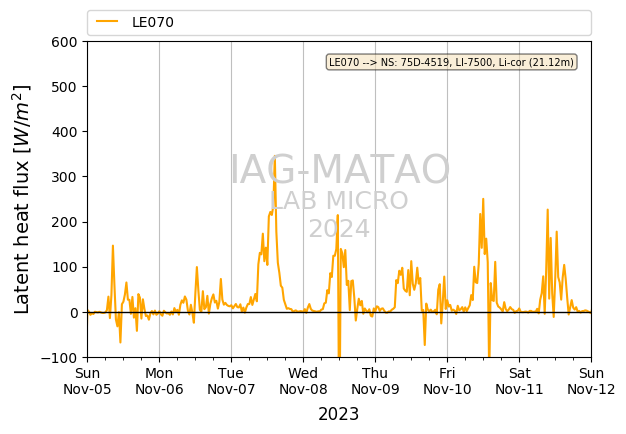Image resolution: width=626 pixels, height=434 pixels.
Task: Click the y-axis tick label −100
Action: point(59,358)
